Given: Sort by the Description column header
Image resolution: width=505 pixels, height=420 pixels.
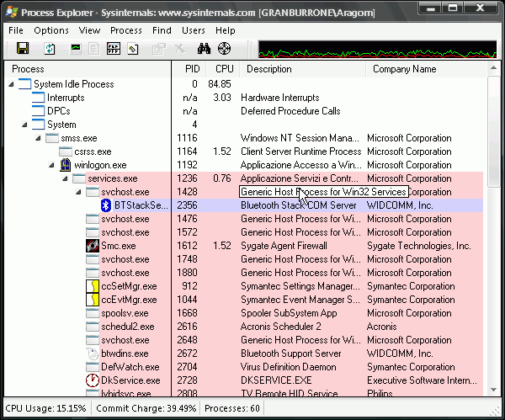Looking at the screenshot, I should [x=303, y=69].
